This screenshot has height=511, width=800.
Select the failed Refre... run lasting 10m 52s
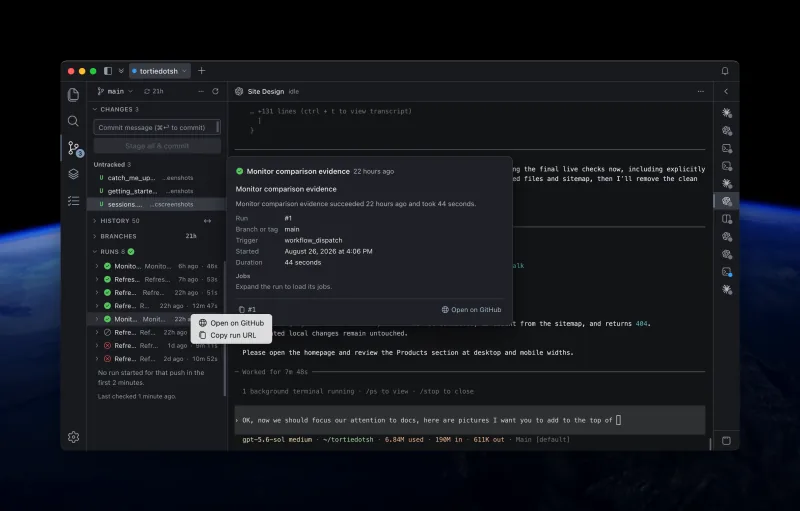pyautogui.click(x=157, y=359)
